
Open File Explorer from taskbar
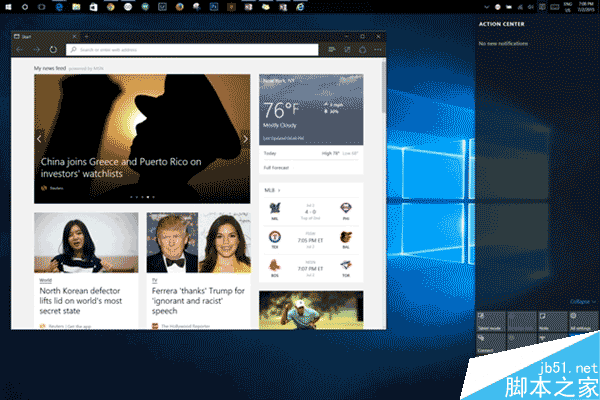pyautogui.click(x=76, y=7)
